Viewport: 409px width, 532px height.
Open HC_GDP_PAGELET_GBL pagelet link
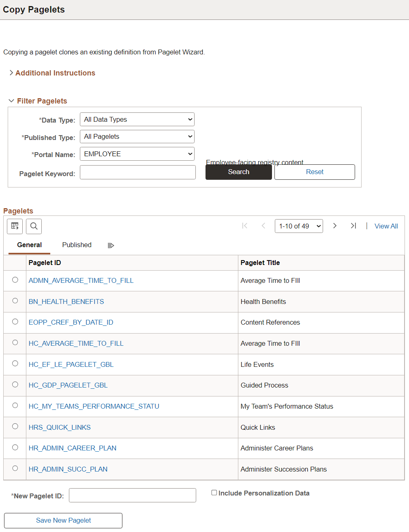[x=68, y=385]
